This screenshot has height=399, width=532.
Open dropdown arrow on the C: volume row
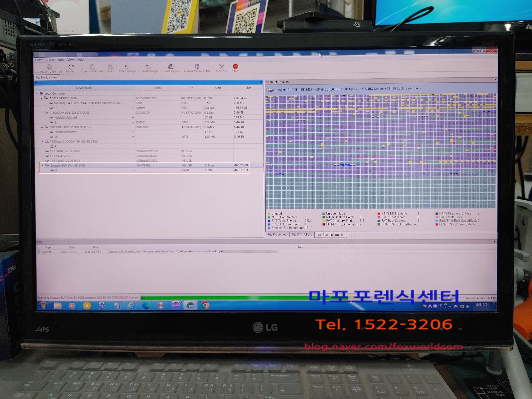tap(132, 108)
